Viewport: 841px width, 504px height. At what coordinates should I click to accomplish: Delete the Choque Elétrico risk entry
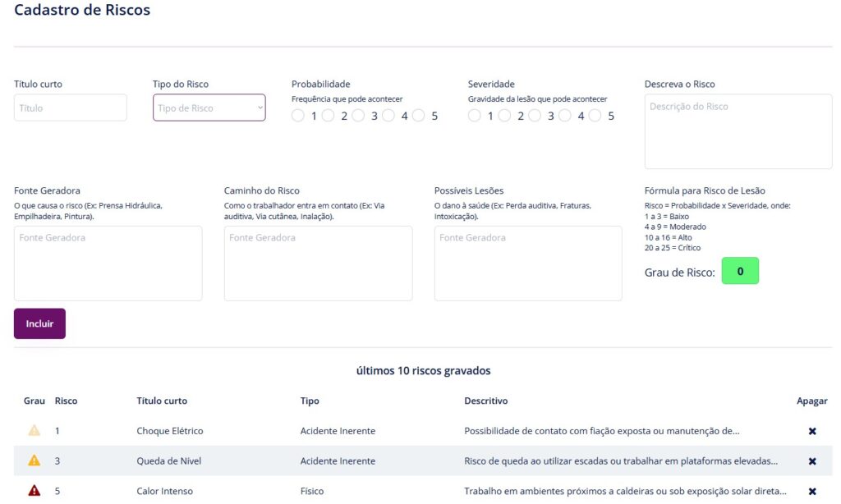[812, 431]
